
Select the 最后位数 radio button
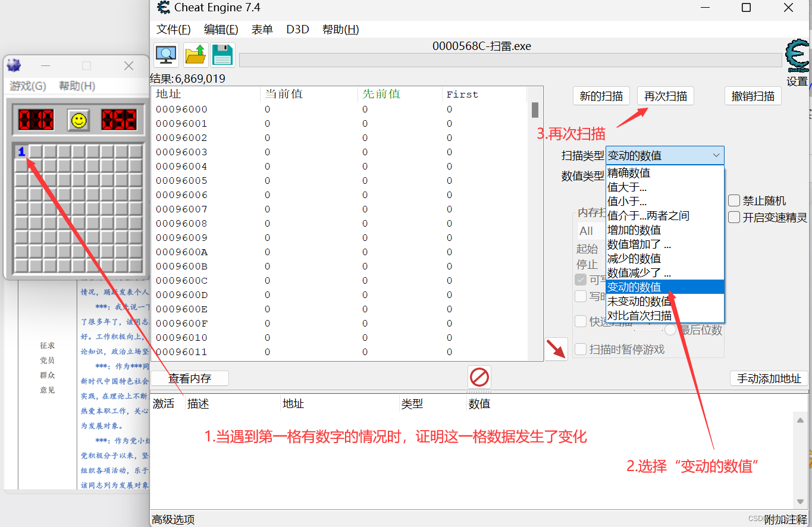(x=670, y=330)
